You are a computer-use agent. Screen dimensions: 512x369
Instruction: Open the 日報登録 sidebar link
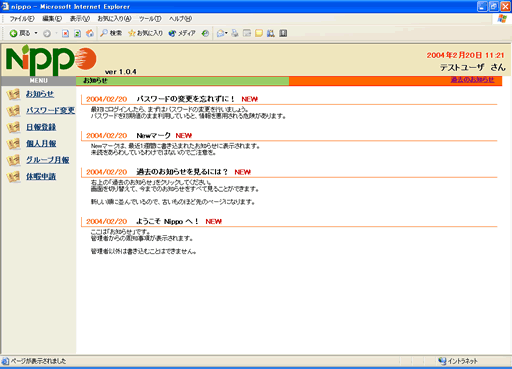(41, 127)
